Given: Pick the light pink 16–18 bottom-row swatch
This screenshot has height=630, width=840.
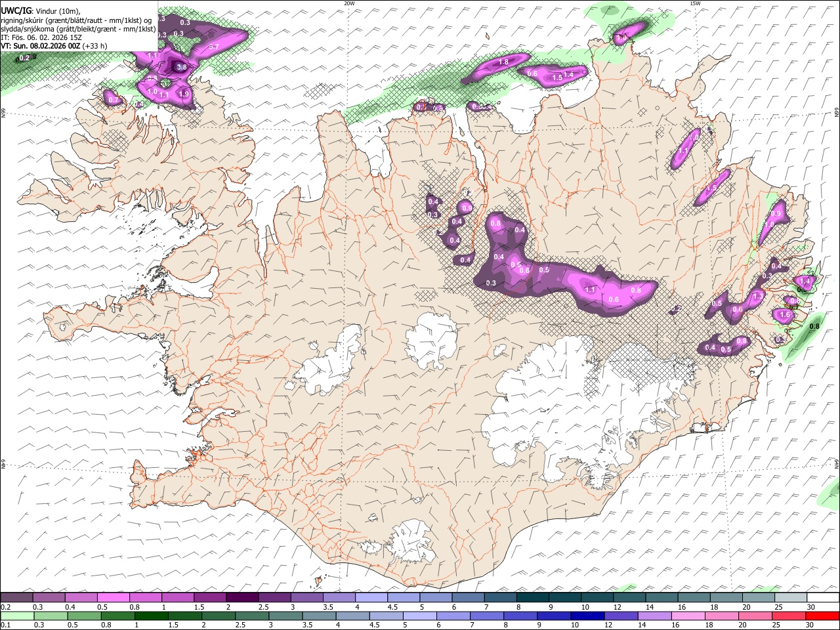Looking at the screenshot, I should click(688, 616).
